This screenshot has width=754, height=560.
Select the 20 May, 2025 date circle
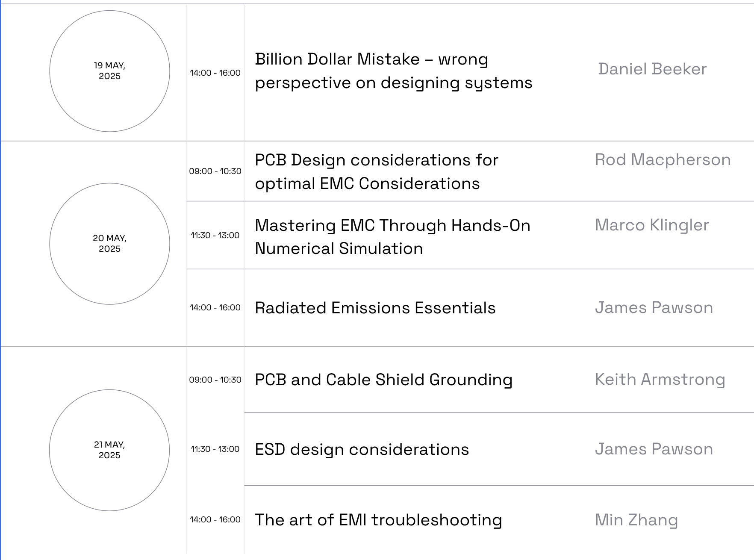(x=109, y=244)
